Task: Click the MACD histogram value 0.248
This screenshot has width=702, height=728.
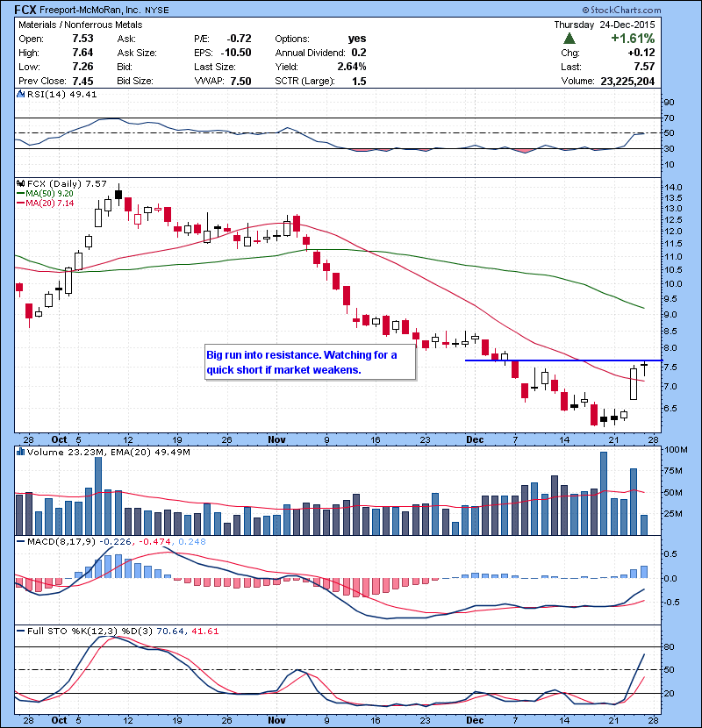Action: pyautogui.click(x=192, y=541)
